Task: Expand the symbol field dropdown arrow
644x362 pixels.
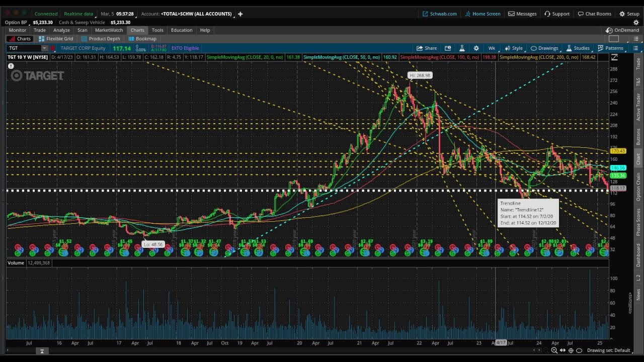Action: pyautogui.click(x=44, y=48)
